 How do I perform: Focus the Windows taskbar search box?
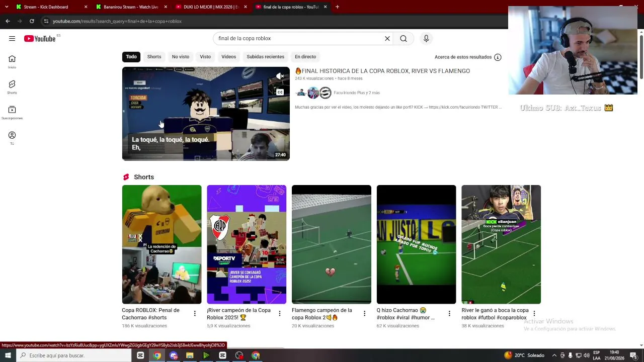click(74, 355)
